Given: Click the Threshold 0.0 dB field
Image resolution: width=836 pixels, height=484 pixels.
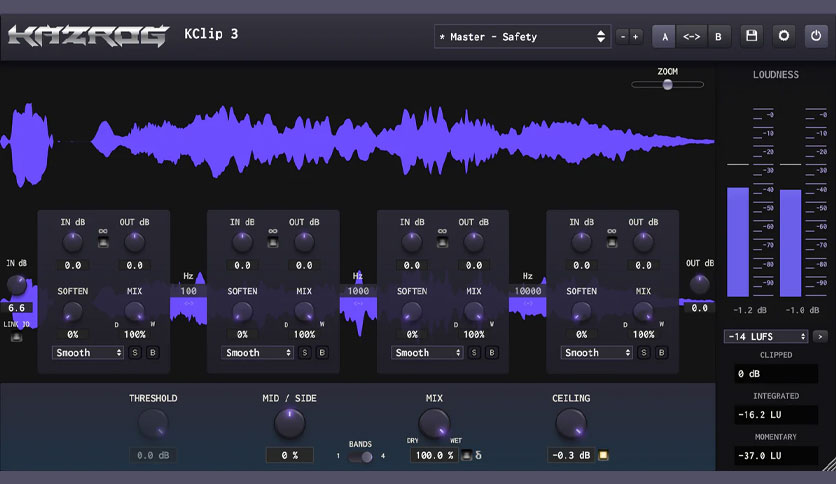Looking at the screenshot, I should [153, 455].
